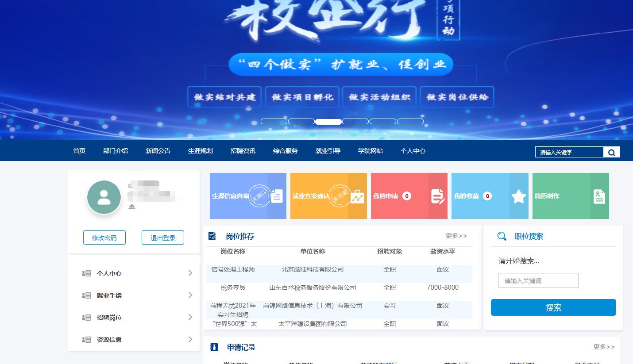
Task: Click the 未确认 stamp on 生源信息自审
Action: [x=259, y=196]
